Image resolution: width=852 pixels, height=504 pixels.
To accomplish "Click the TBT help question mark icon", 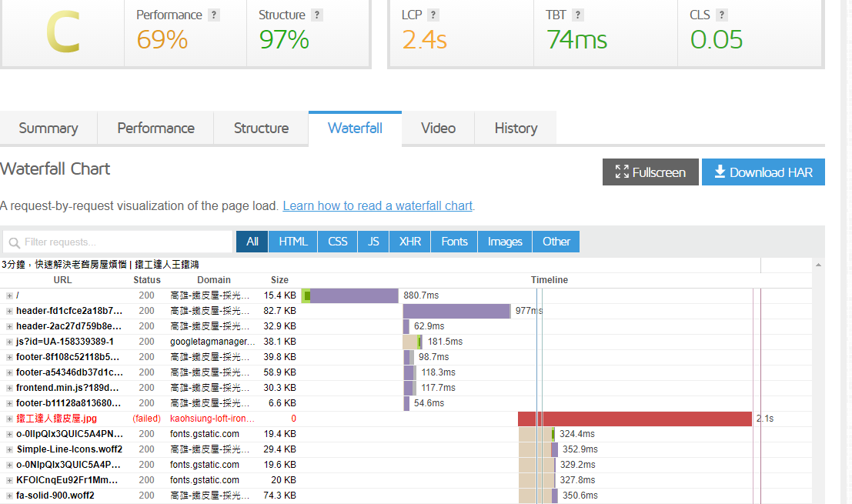I will [578, 15].
